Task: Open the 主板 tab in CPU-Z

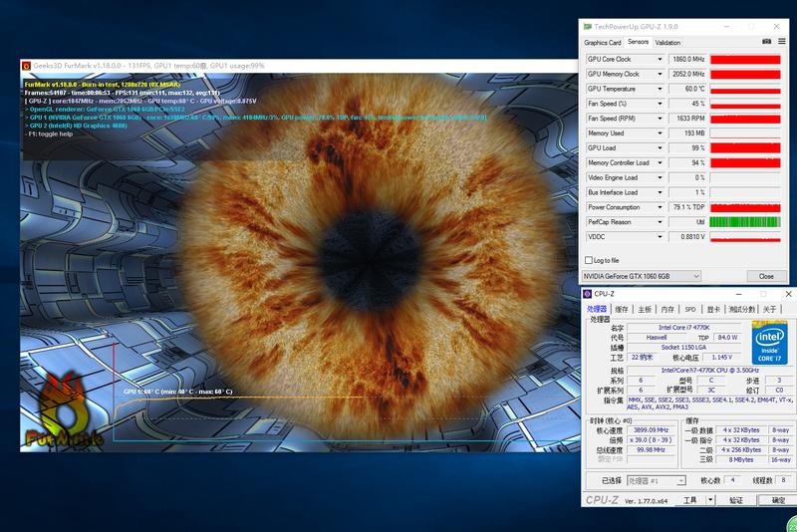Action: tap(645, 310)
